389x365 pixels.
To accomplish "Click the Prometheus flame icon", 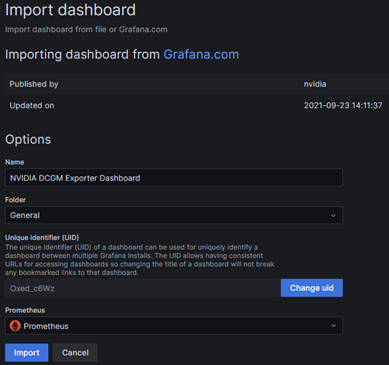I will (15, 326).
